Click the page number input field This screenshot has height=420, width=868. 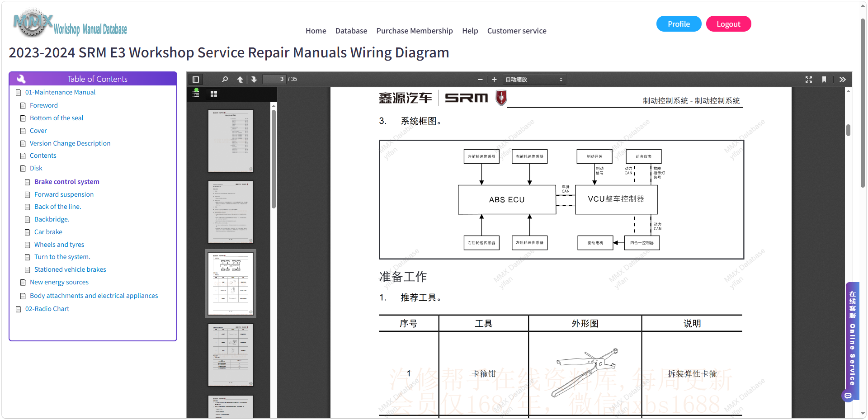tap(274, 79)
